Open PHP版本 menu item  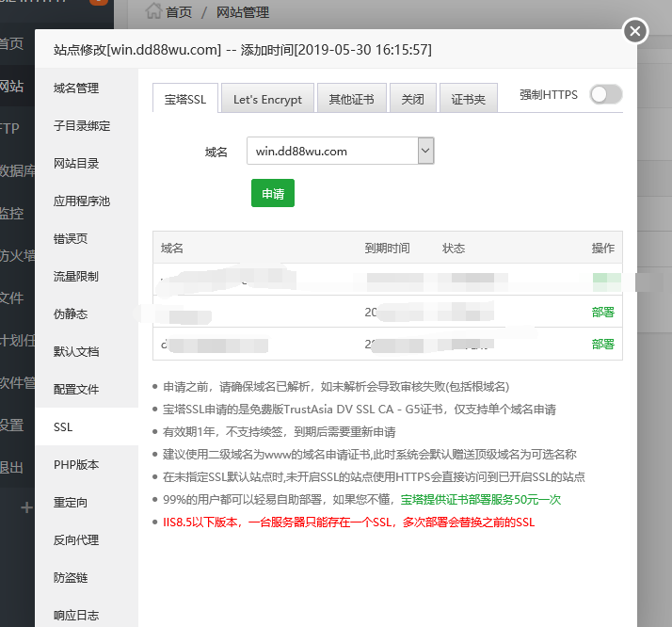(87, 464)
